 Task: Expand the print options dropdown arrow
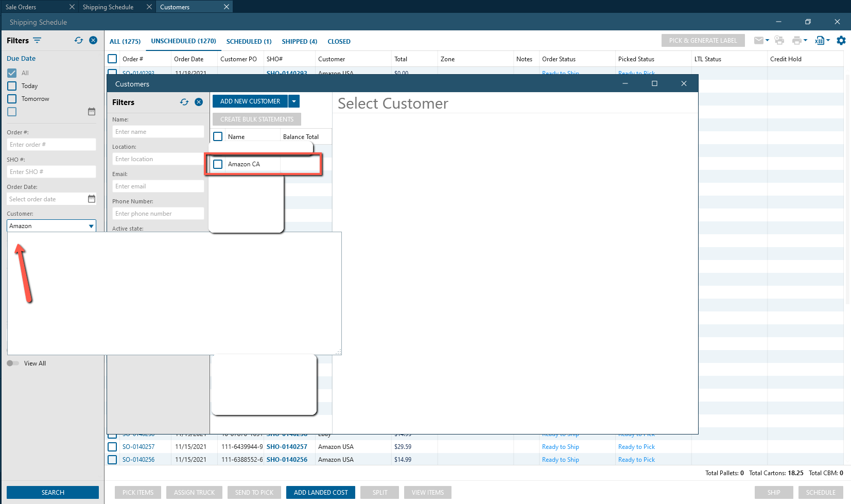click(805, 40)
